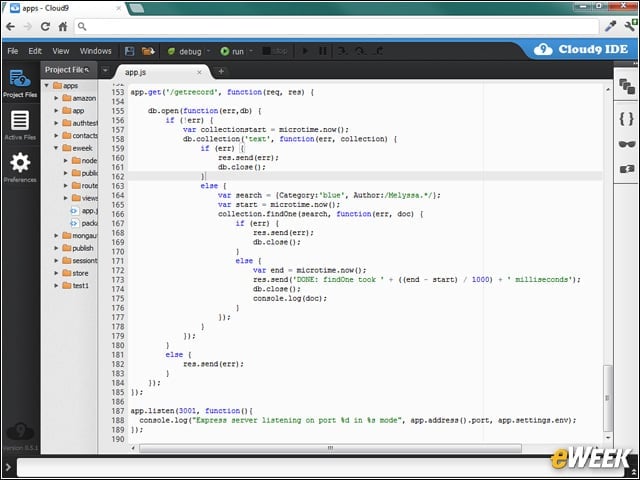This screenshot has height=480, width=640.
Task: Click the resume debugger play icon
Action: pyautogui.click(x=305, y=51)
